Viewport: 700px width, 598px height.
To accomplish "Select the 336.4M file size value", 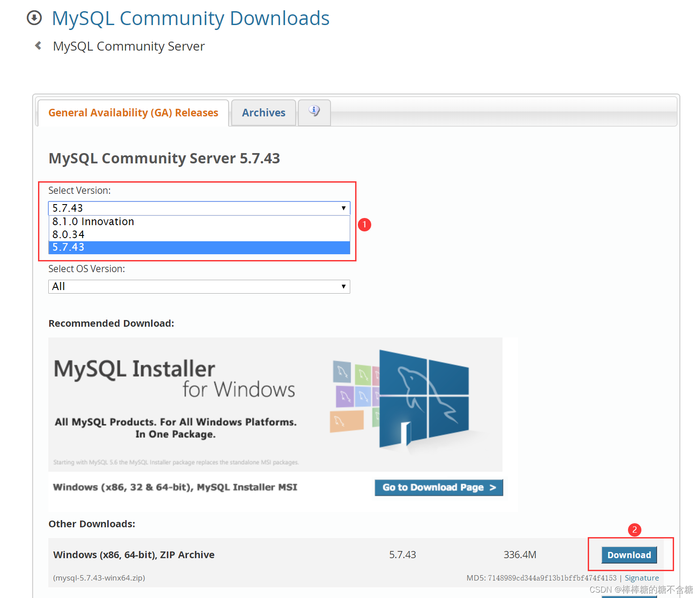I will (x=520, y=555).
